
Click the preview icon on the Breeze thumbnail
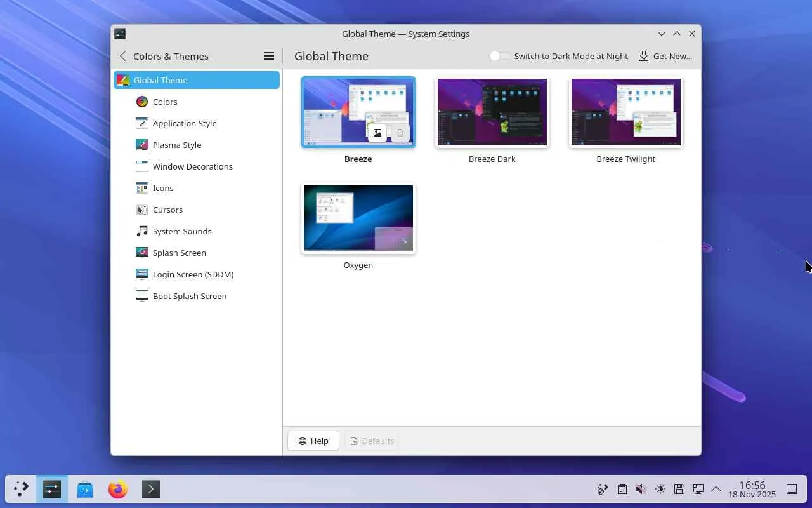coord(377,133)
